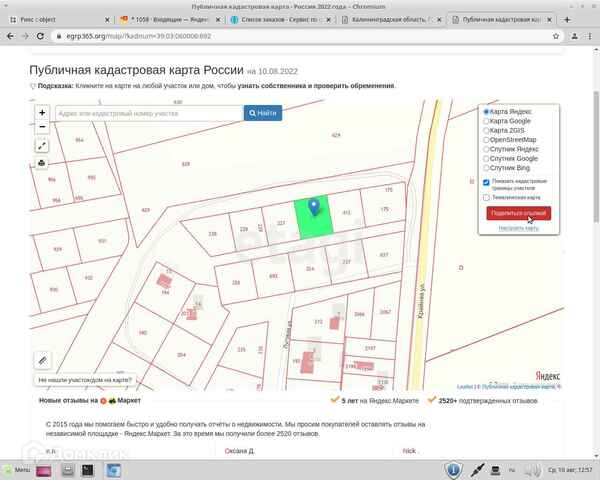Click the blue 'Найти' search button
The image size is (600, 480).
point(263,113)
